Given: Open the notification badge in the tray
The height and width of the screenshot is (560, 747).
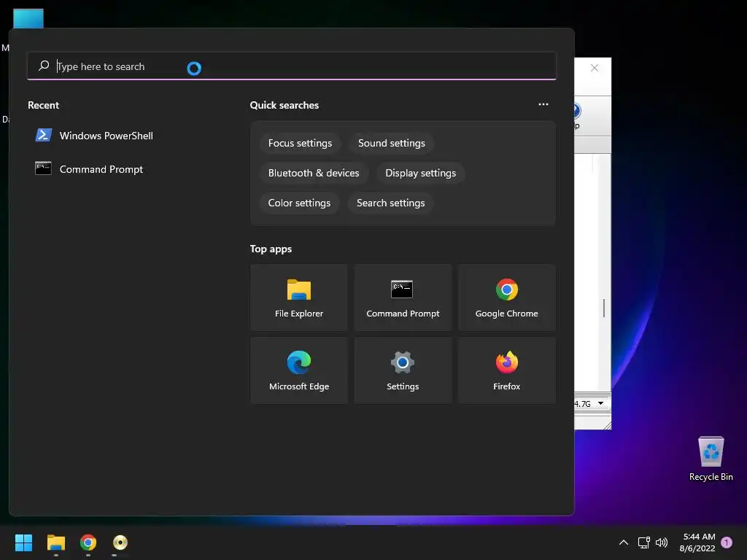Looking at the screenshot, I should pos(727,542).
